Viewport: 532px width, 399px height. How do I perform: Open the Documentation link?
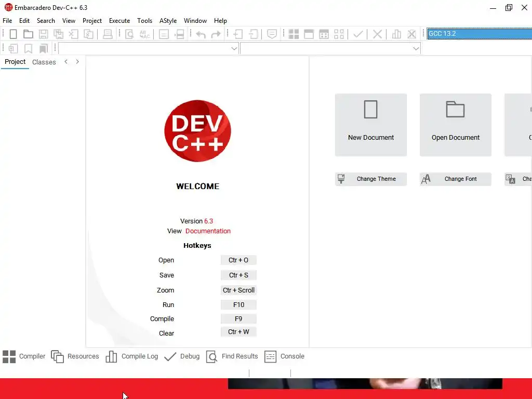pos(208,231)
